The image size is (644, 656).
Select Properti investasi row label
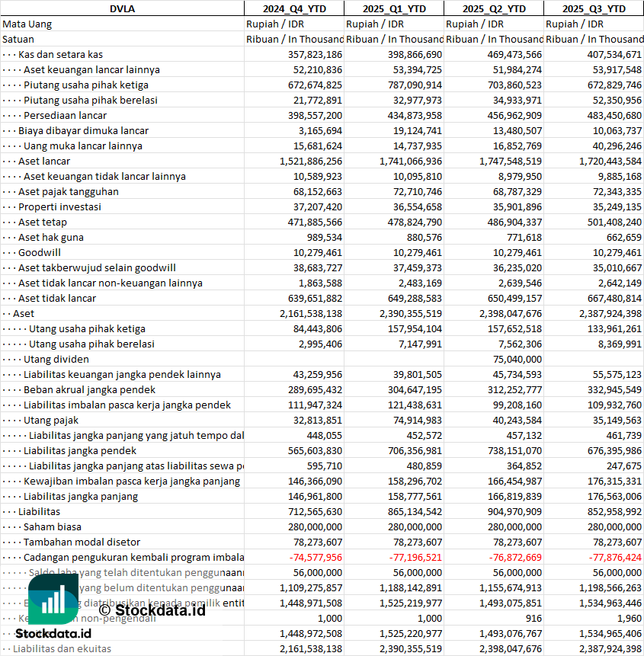pyautogui.click(x=59, y=207)
